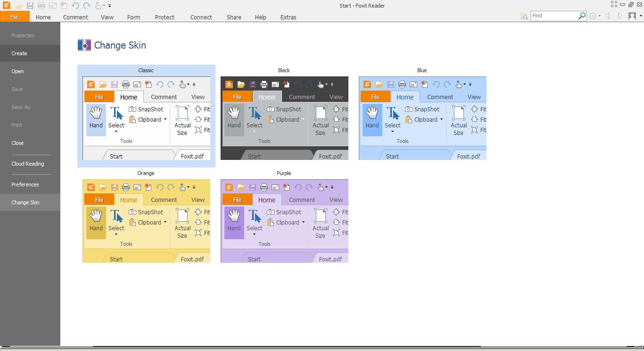The width and height of the screenshot is (644, 351).
Task: Choose the Orange skin preview
Action: (x=146, y=221)
